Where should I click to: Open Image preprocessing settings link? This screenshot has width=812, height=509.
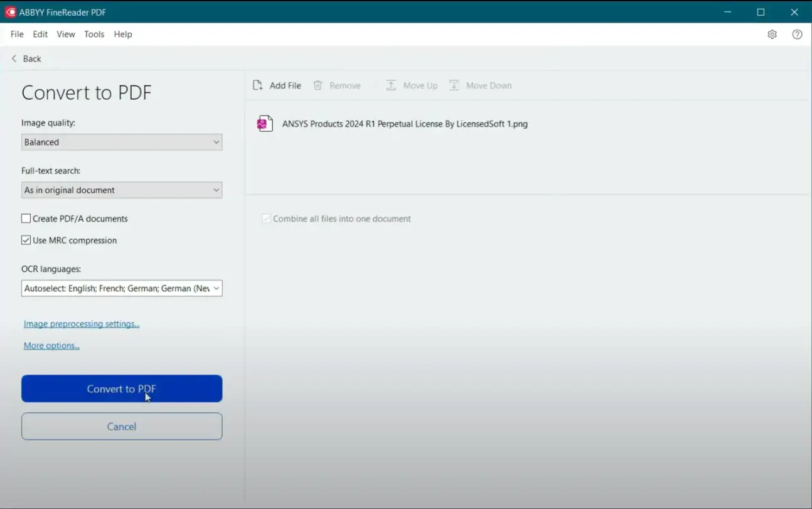click(82, 324)
